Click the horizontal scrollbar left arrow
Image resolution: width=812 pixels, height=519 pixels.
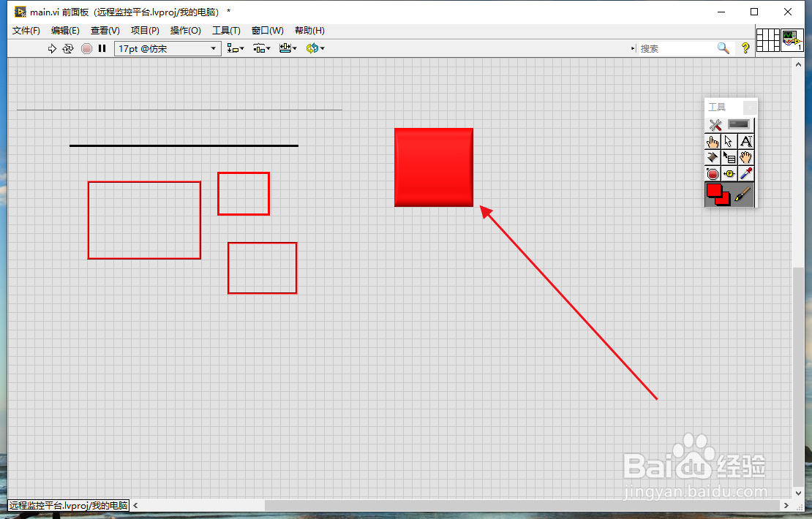coord(135,506)
